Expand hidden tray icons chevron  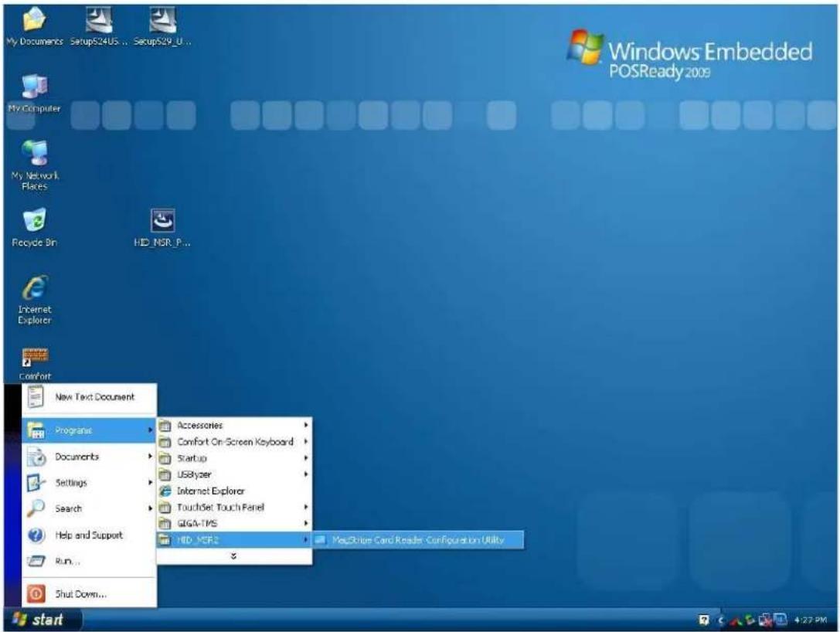[x=721, y=620]
